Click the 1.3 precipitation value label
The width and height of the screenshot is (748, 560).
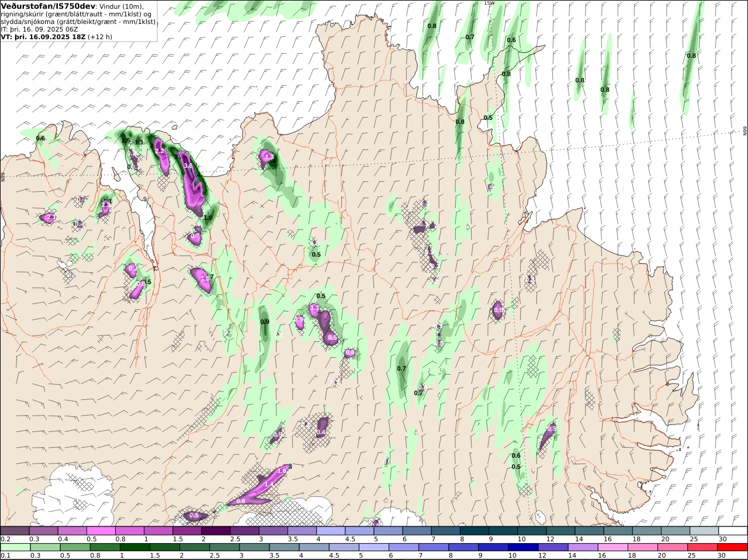tap(269, 157)
